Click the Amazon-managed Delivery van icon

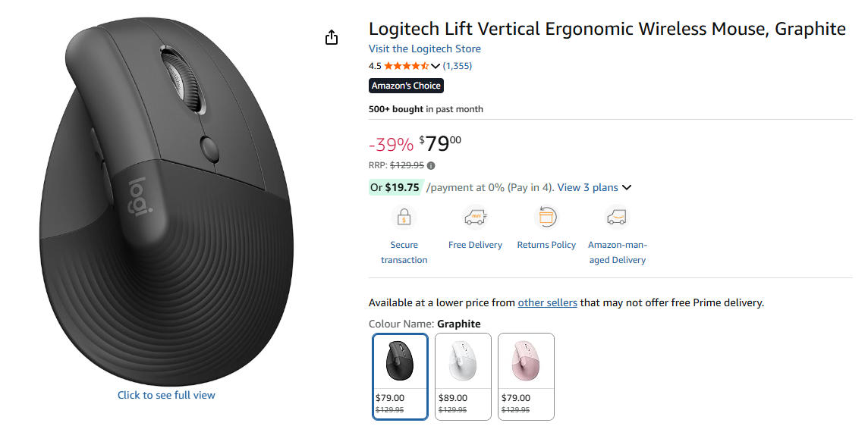[x=617, y=218]
